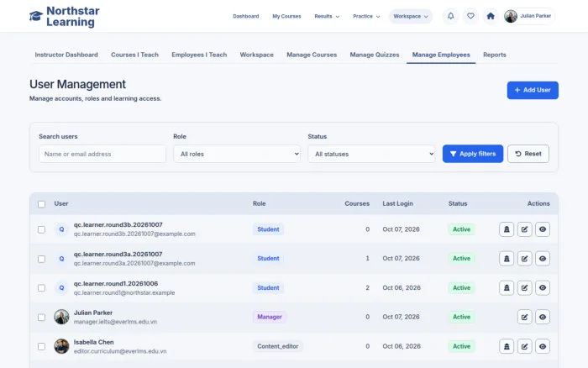Click the Courses column header
The image size is (588, 368).
(x=357, y=203)
